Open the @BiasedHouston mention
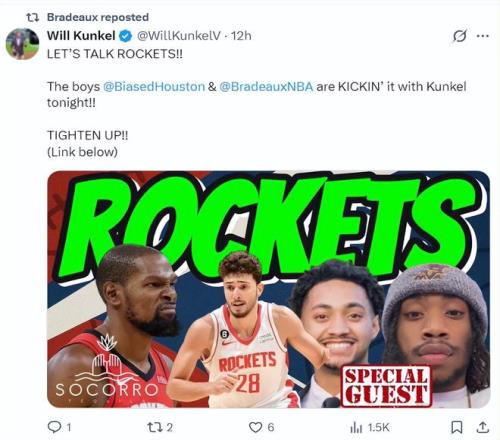This screenshot has height=440, width=500. coord(154,87)
